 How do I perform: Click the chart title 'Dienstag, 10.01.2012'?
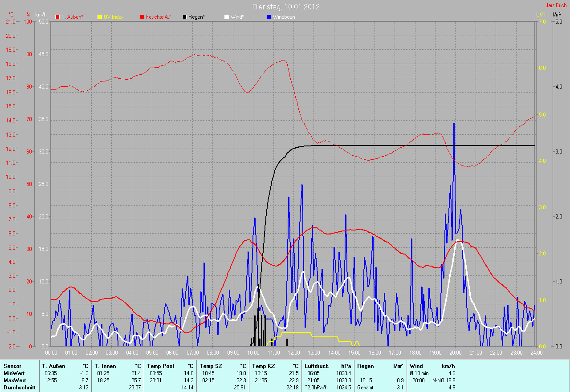coord(286,7)
